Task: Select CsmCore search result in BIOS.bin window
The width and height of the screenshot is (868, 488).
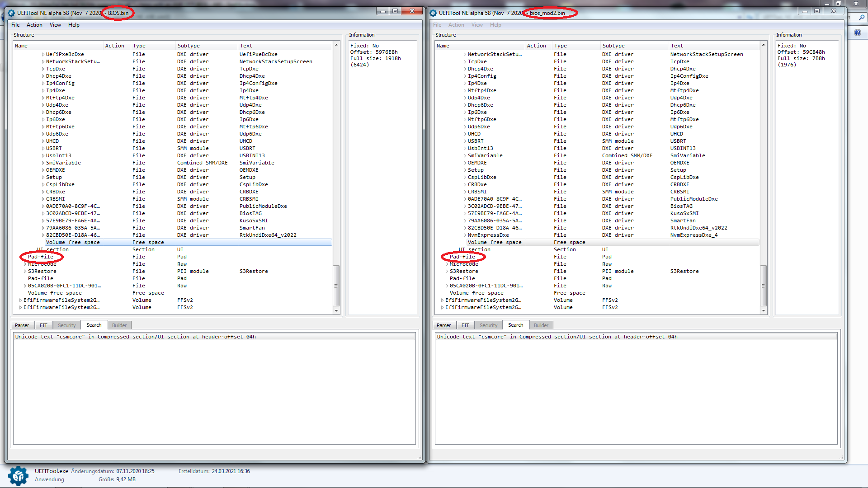Action: tap(214, 337)
